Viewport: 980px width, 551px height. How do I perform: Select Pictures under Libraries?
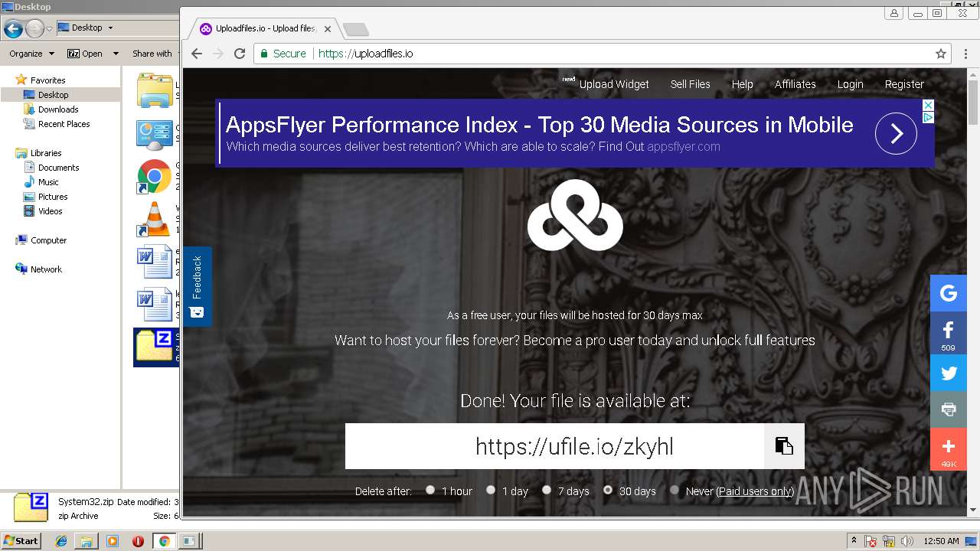(53, 197)
